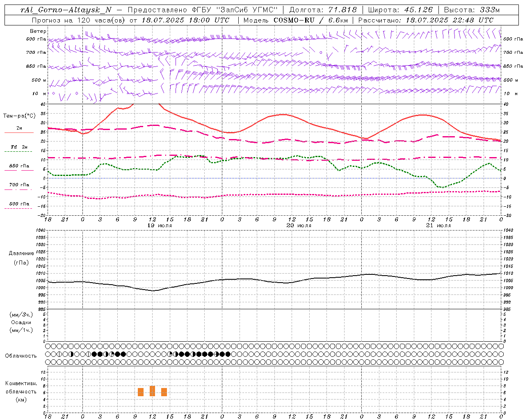Click the 500 гПа temperature legend label
The image size is (525, 420).
tap(19, 204)
